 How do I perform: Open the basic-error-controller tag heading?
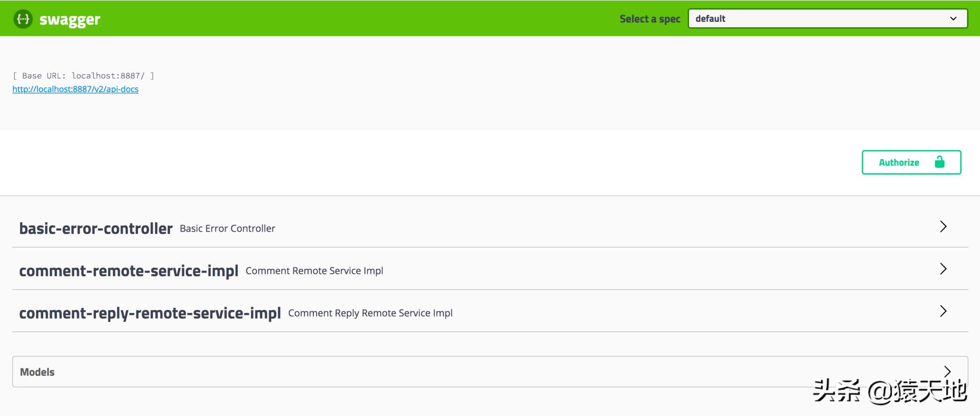point(96,228)
